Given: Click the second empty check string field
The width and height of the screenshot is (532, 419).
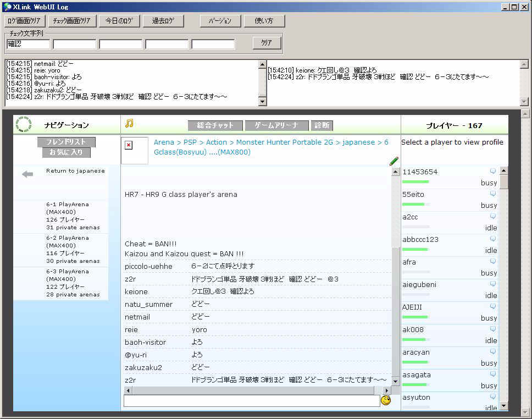Looking at the screenshot, I should point(75,44).
